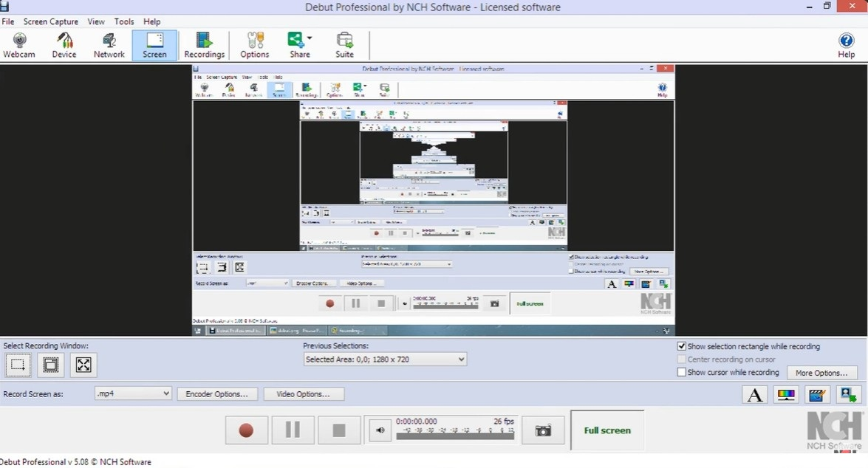Select the Screen capture source
The height and width of the screenshot is (468, 868).
(x=154, y=45)
